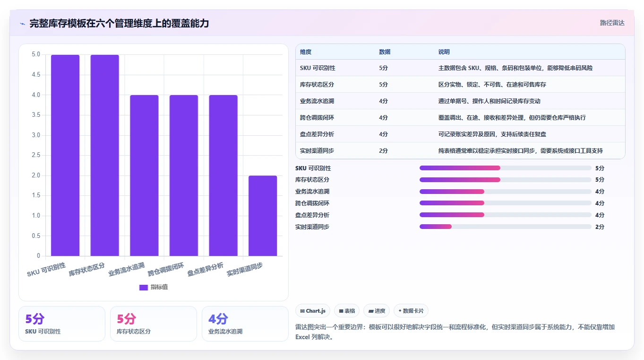Click the 业务流水追溯 progress bar
The width and height of the screenshot is (644, 360).
(x=506, y=192)
